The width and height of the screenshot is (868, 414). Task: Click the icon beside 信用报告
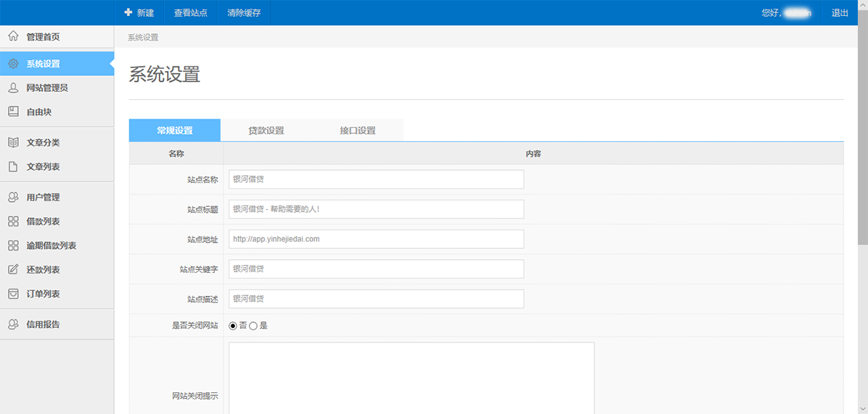pyautogui.click(x=13, y=324)
